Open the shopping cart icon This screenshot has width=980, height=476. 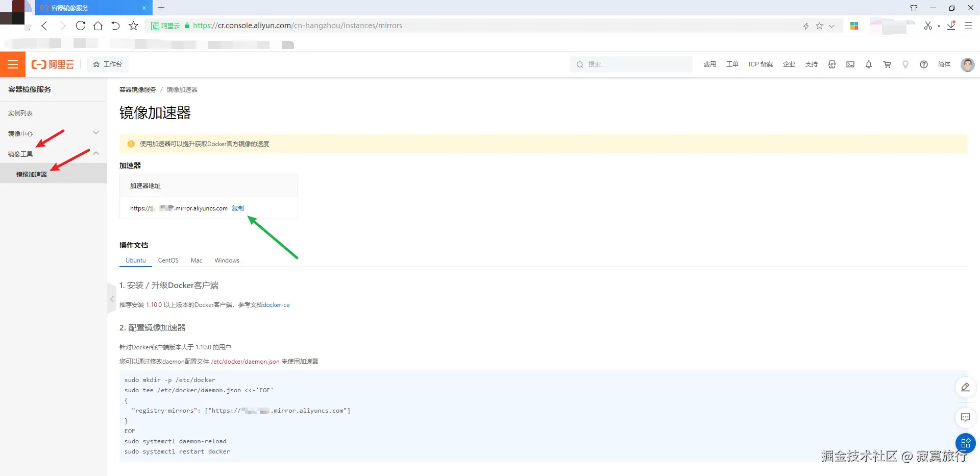tap(887, 64)
